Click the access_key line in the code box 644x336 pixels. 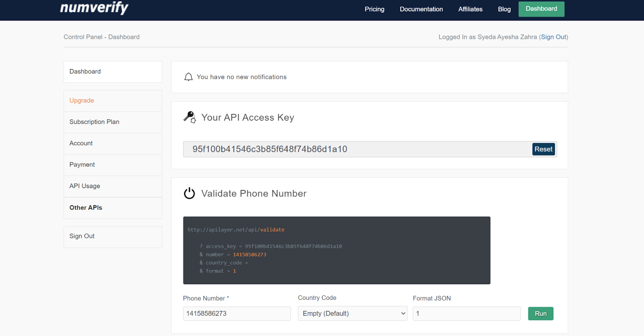270,246
